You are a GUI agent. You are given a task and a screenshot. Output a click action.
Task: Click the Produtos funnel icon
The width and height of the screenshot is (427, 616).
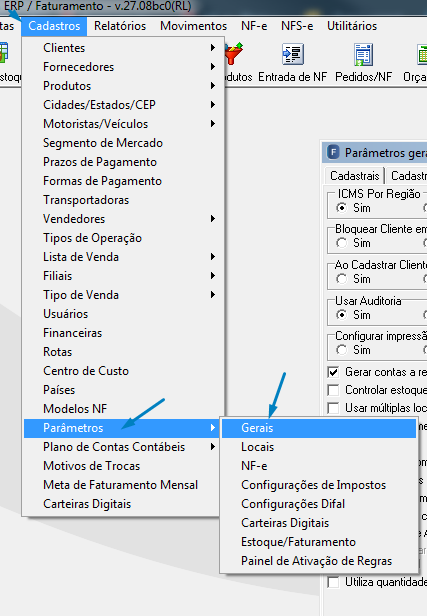pyautogui.click(x=234, y=54)
